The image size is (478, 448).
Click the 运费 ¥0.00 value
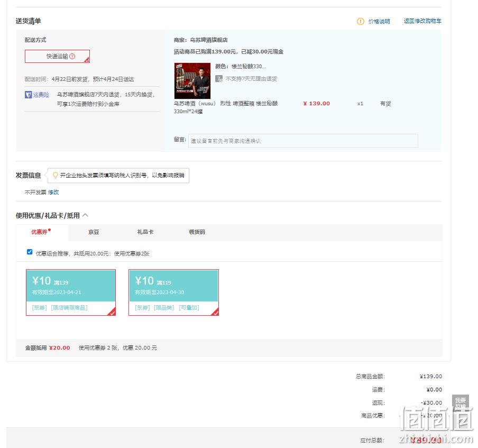(434, 389)
